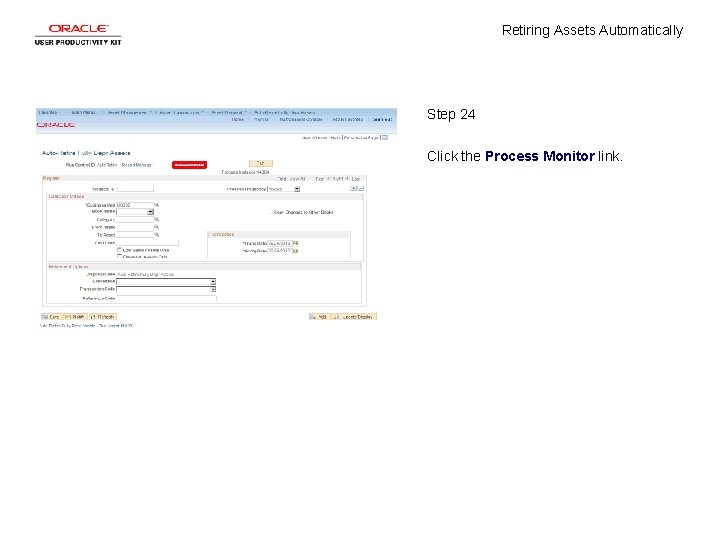Click the icon after Personalize Page link
This screenshot has width=720, height=540.
tap(385, 137)
